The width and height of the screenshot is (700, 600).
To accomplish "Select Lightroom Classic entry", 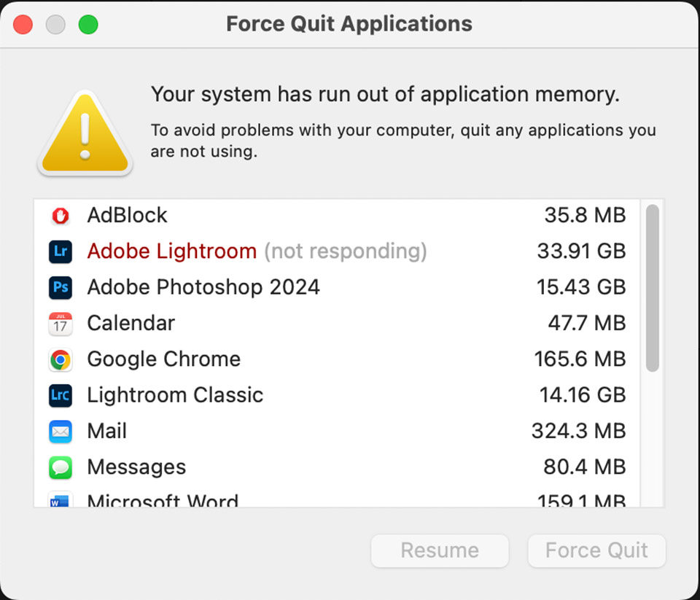I will click(175, 395).
